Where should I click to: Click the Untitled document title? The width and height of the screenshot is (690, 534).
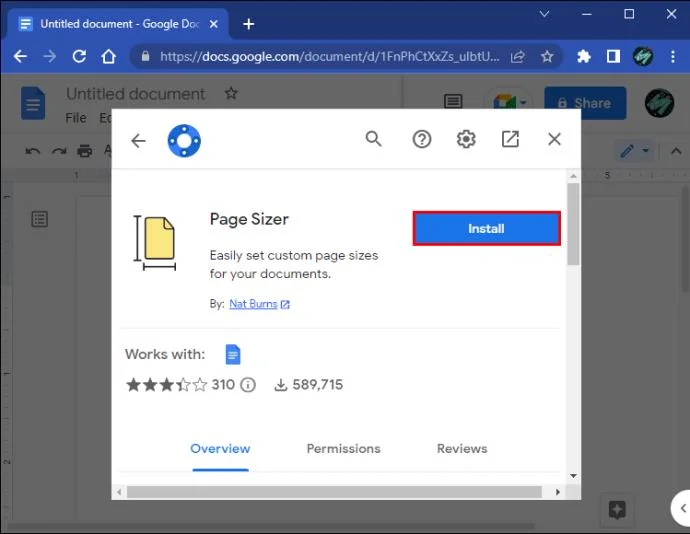coord(136,94)
